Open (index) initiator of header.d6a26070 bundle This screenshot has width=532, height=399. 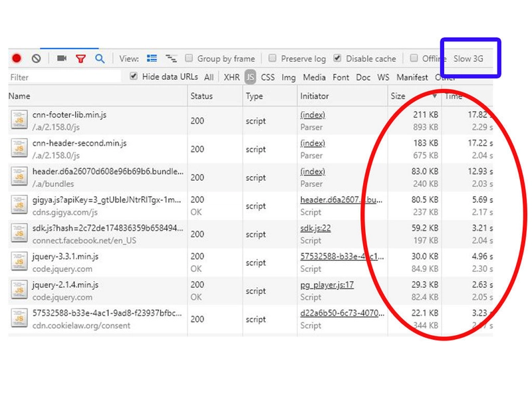pyautogui.click(x=313, y=172)
